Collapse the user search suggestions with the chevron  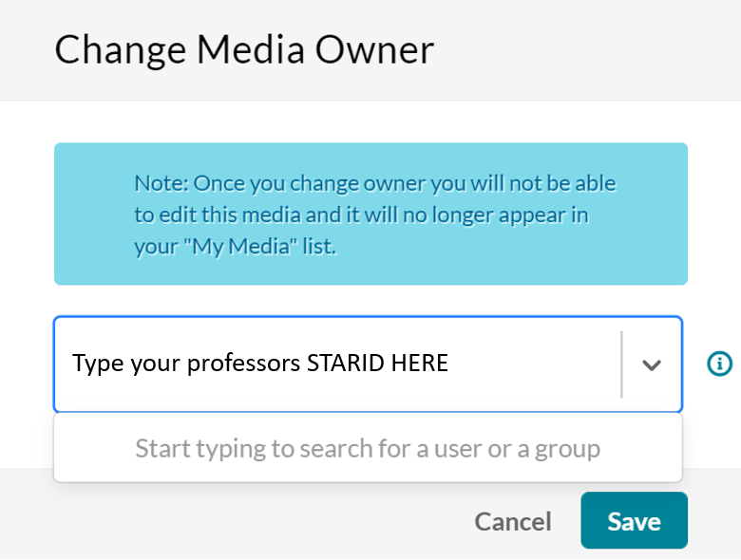651,364
